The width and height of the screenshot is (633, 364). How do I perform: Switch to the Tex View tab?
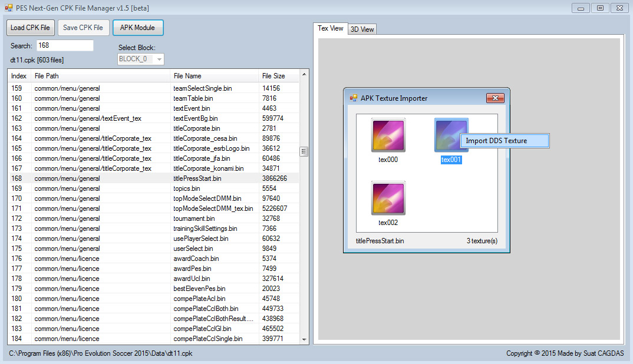330,28
